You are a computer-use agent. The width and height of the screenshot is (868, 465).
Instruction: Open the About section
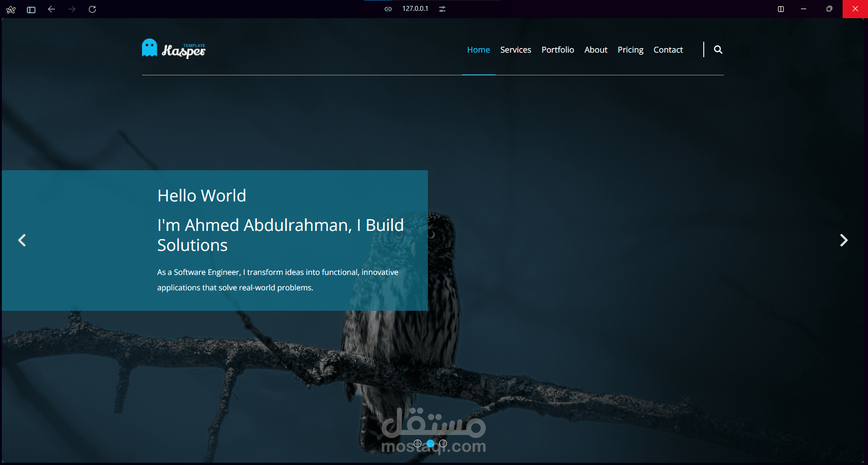coord(596,49)
